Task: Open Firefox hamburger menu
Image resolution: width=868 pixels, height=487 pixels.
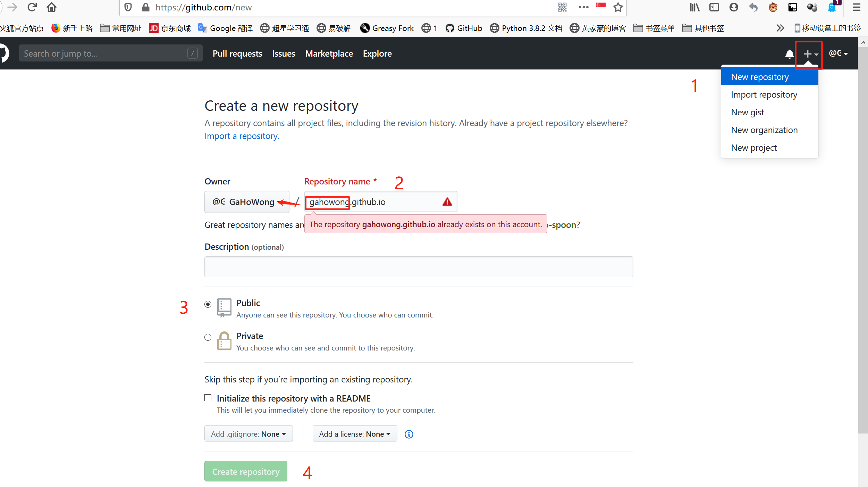Action: (x=857, y=7)
